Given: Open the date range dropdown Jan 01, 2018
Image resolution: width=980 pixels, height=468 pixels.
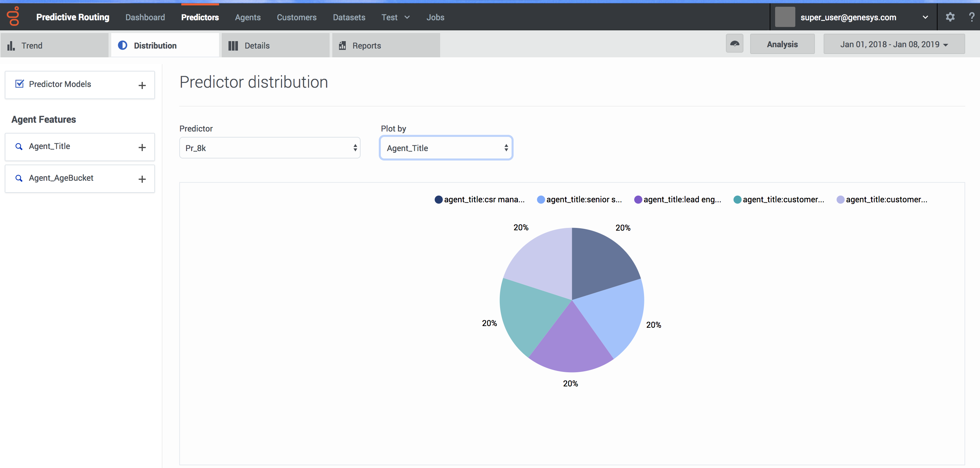Looking at the screenshot, I should [894, 44].
